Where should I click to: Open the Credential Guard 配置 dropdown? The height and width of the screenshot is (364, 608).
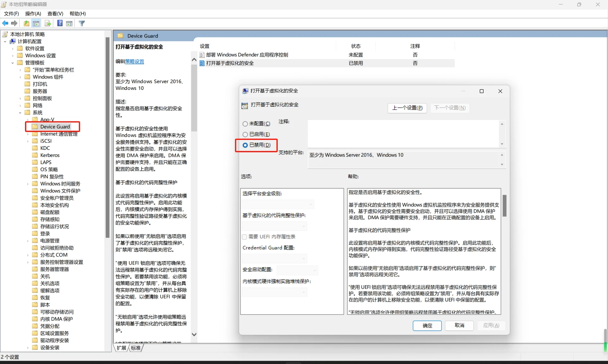(274, 259)
